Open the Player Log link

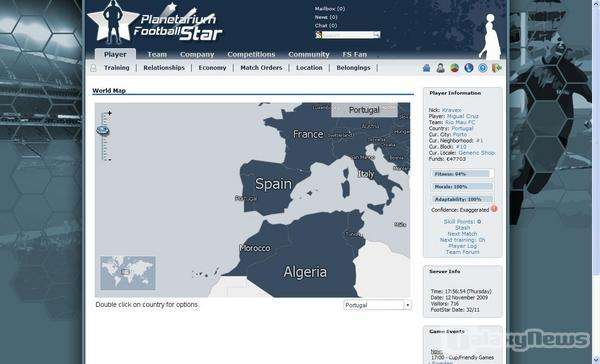point(462,246)
